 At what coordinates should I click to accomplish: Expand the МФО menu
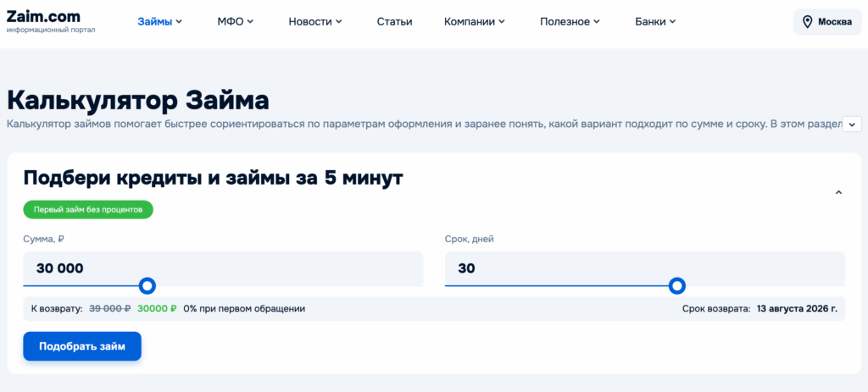[236, 22]
